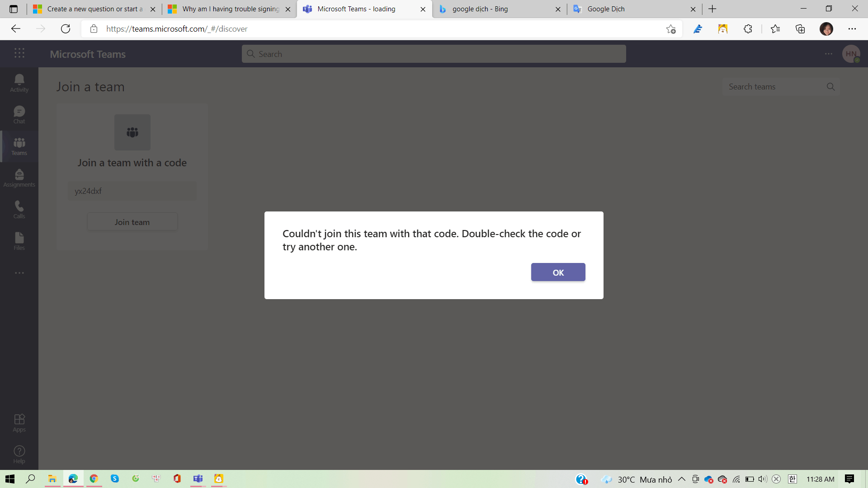Open Assignments from the sidebar
The height and width of the screenshot is (488, 868).
tap(19, 178)
